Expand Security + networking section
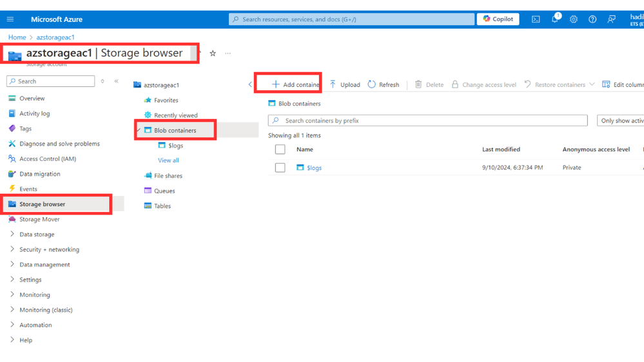Image resolution: width=644 pixels, height=362 pixels. (49, 249)
